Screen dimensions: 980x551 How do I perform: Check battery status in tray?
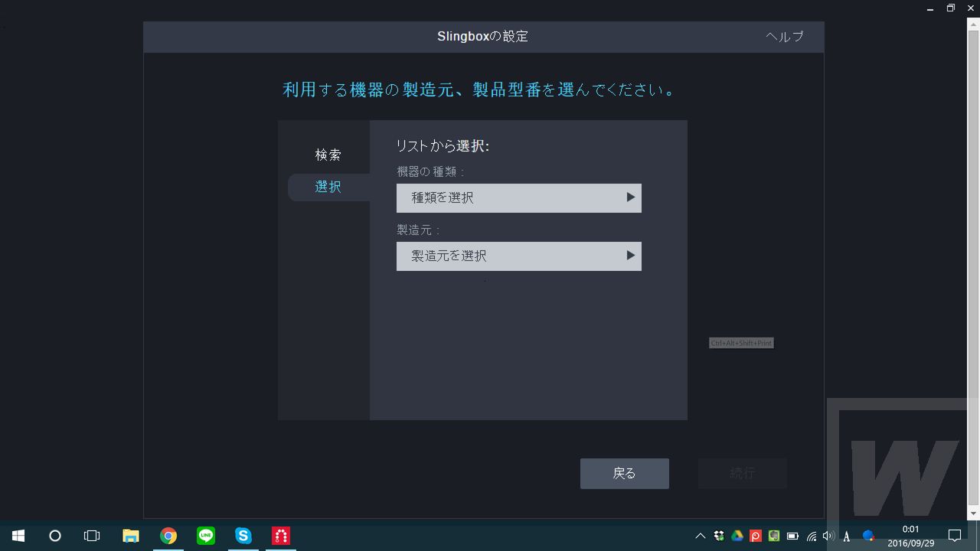click(792, 536)
